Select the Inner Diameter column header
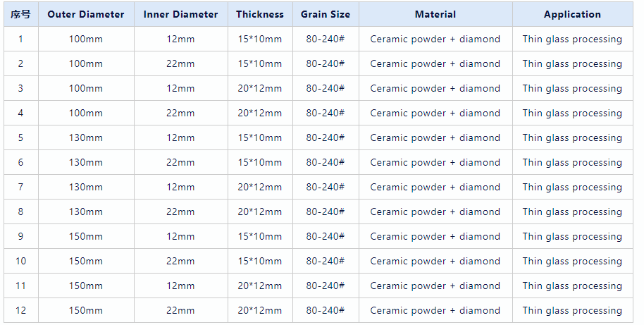The image size is (644, 325). pyautogui.click(x=180, y=14)
